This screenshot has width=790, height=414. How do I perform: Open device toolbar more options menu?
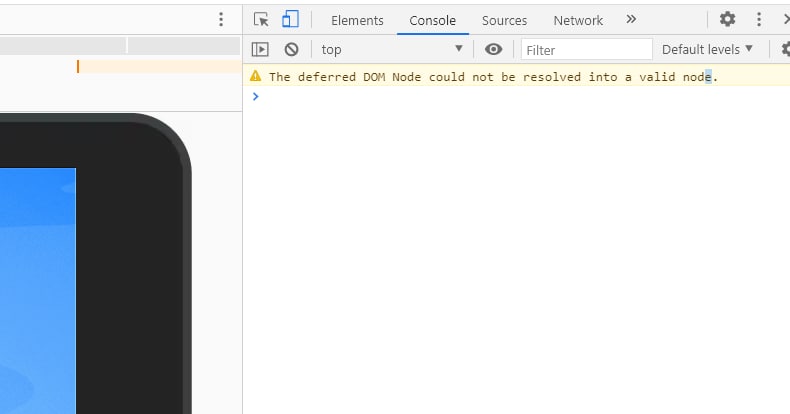point(221,20)
